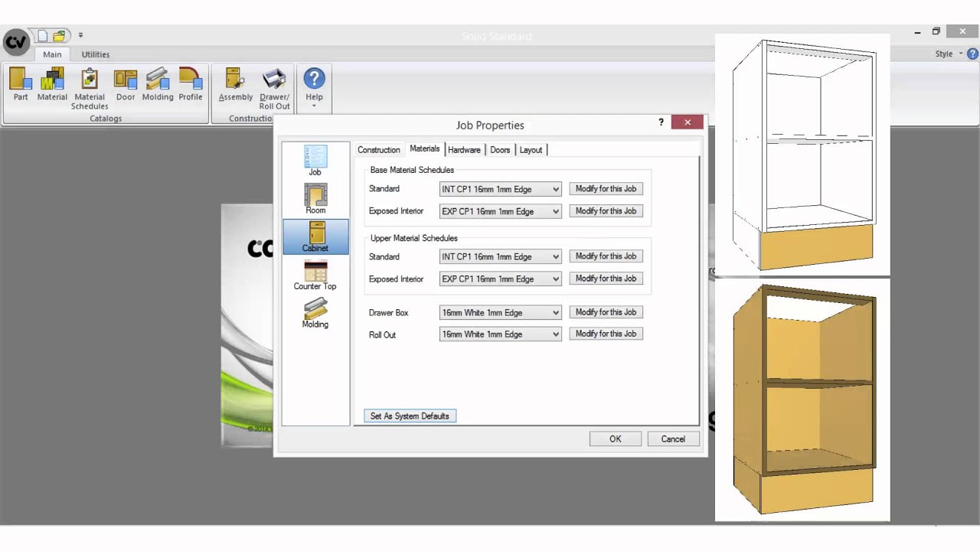
Task: Click Modify for this Job for Base Standard
Action: (x=606, y=189)
